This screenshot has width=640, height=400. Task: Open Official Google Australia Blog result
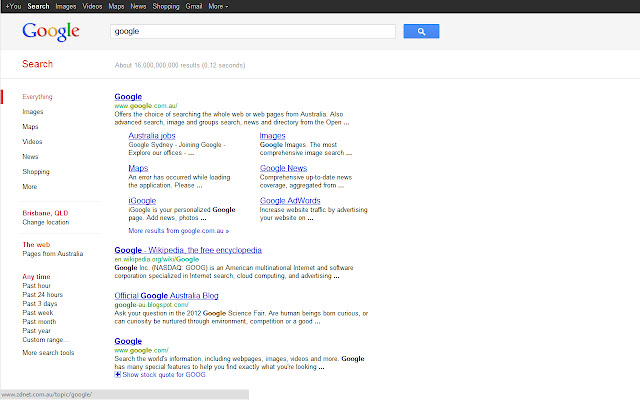point(166,296)
